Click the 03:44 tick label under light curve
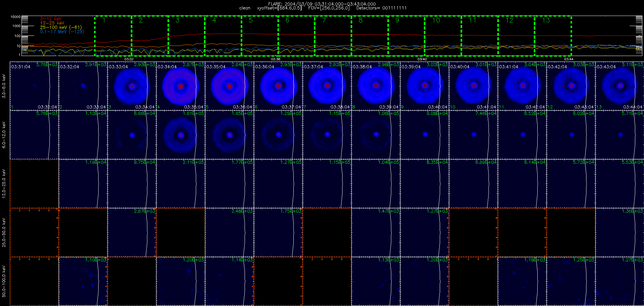 coord(569,59)
